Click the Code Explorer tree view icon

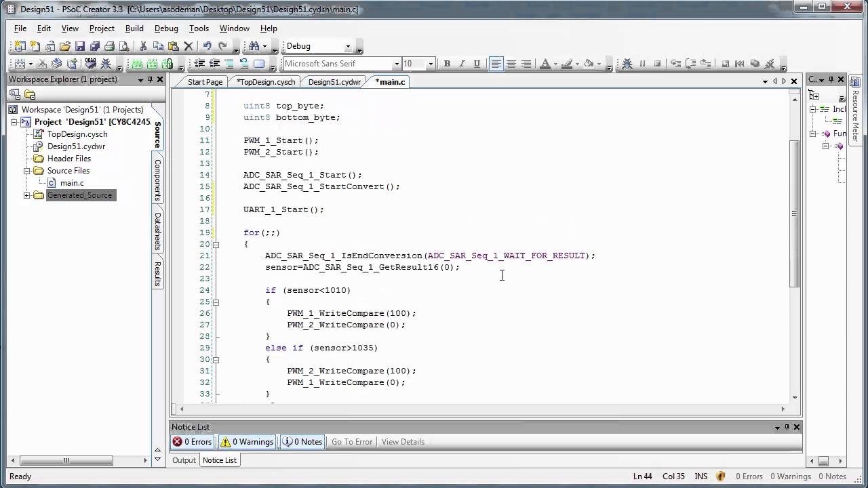814,96
